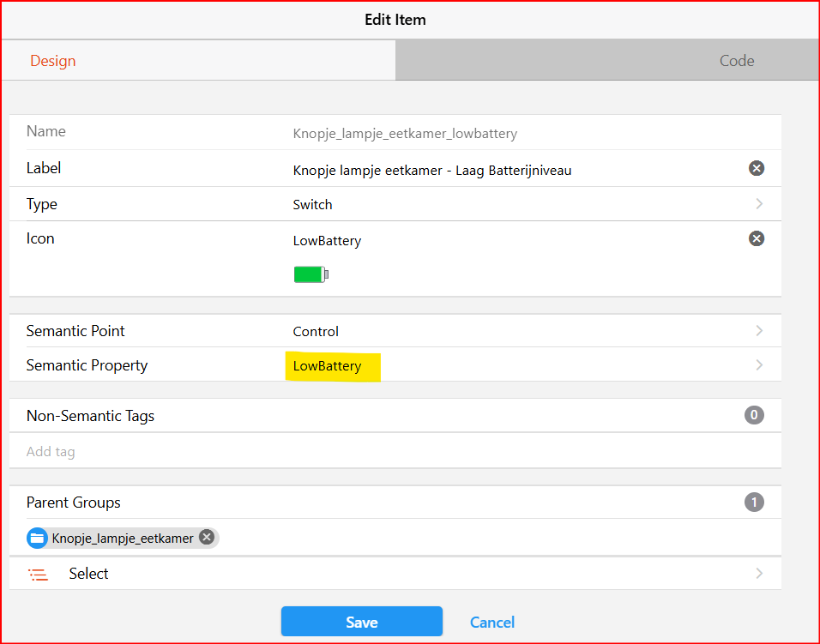Click the green battery icon preview
The image size is (820, 644).
click(311, 274)
